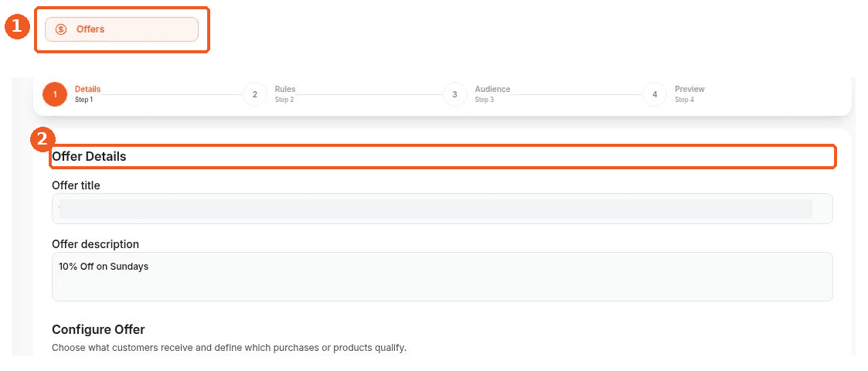Click the "Audience" step label
Image resolution: width=868 pixels, height=371 pixels.
click(492, 89)
